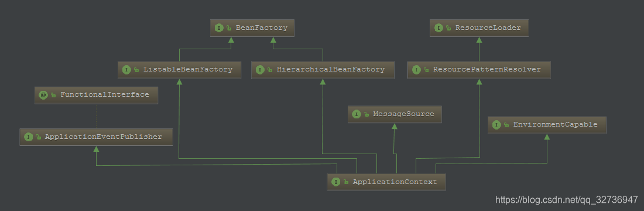
Task: Click the interface icon of ResourceLoader node
Action: click(x=439, y=28)
